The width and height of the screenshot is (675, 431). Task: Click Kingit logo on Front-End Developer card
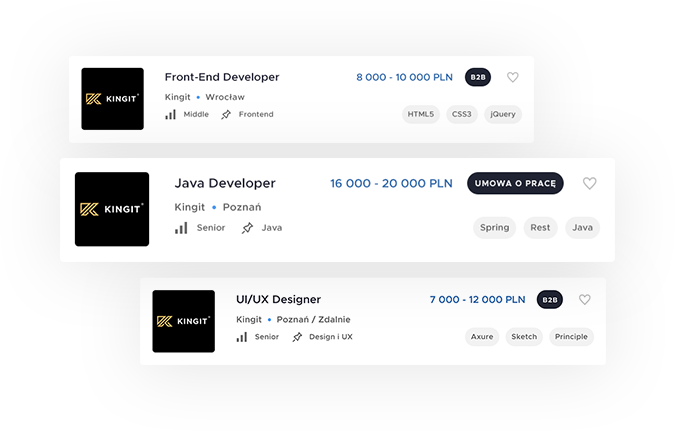[112, 98]
